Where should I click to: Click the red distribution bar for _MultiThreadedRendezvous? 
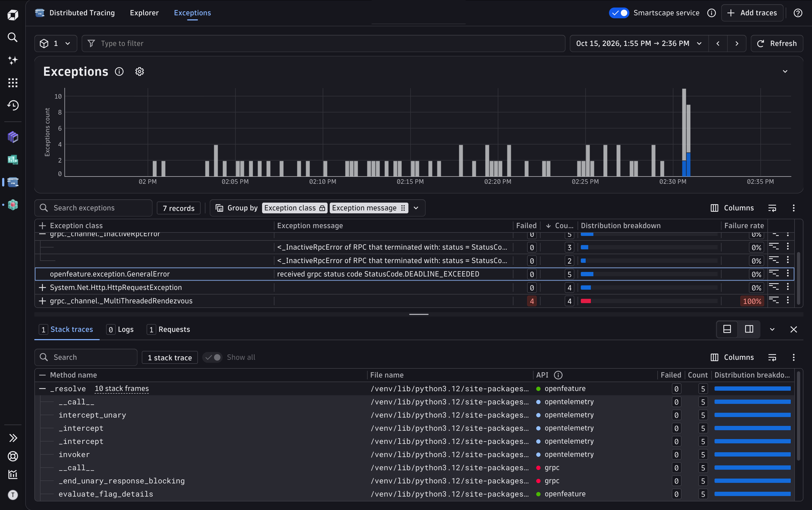[586, 301]
